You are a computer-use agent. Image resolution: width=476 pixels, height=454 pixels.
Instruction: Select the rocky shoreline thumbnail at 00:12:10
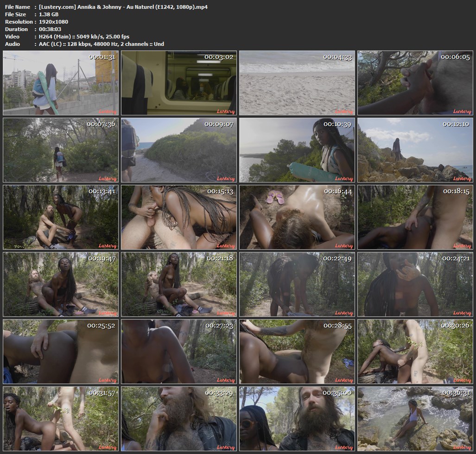415,150
